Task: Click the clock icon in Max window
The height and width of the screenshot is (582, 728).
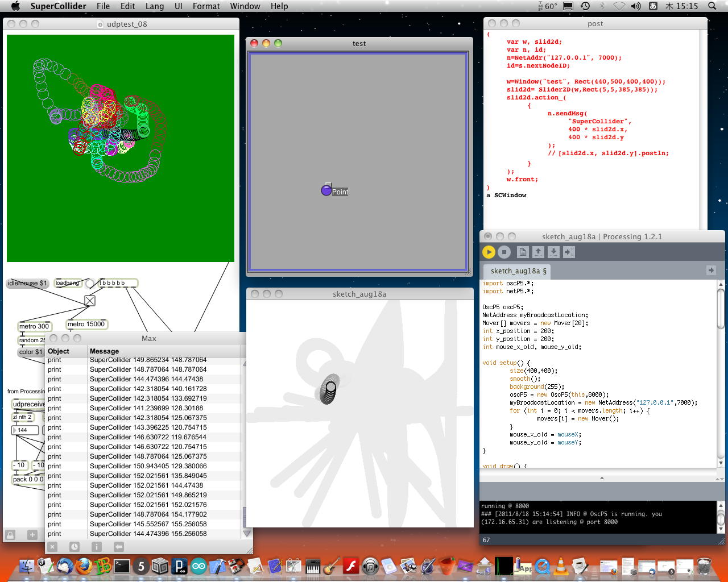Action: [75, 547]
